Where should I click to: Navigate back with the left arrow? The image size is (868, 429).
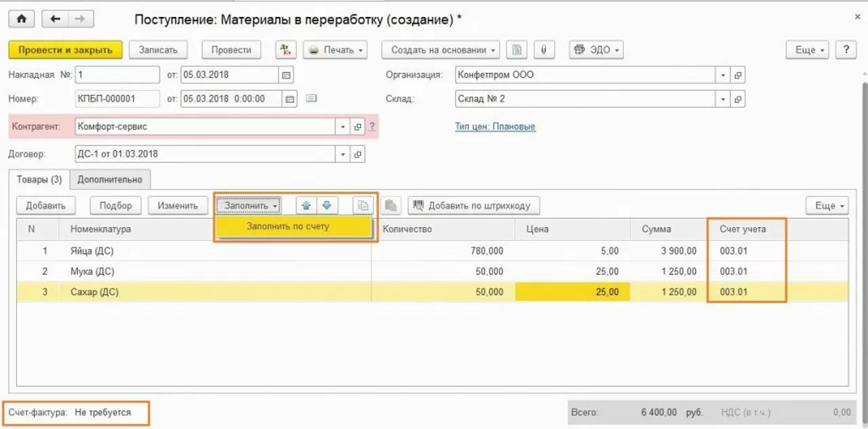point(55,19)
